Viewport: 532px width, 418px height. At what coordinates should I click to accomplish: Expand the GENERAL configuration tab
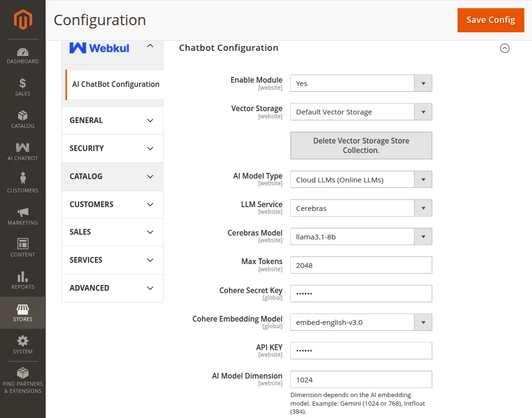(x=112, y=121)
